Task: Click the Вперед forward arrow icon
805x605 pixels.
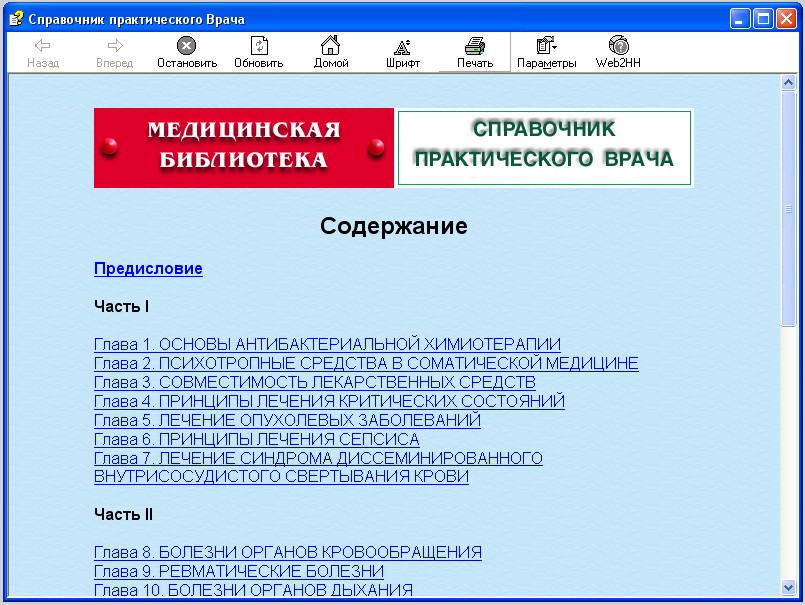Action: [115, 46]
